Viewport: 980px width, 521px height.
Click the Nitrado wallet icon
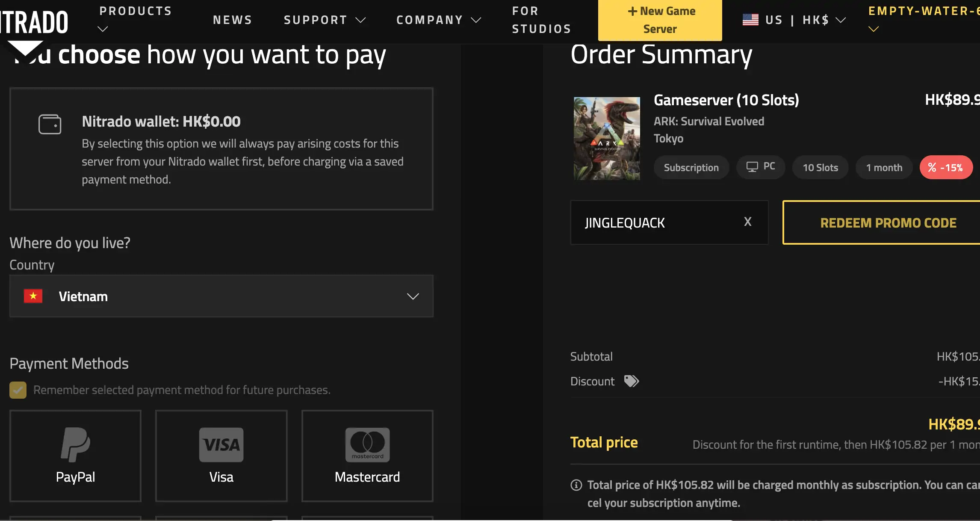click(x=50, y=124)
